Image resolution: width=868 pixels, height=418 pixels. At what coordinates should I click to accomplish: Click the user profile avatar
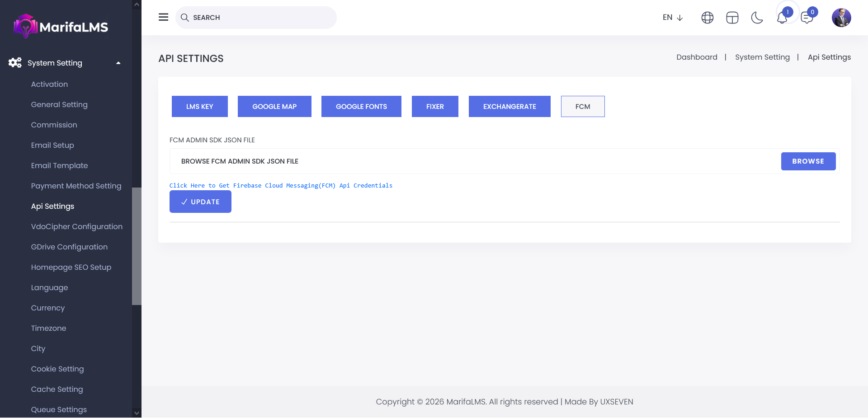841,18
